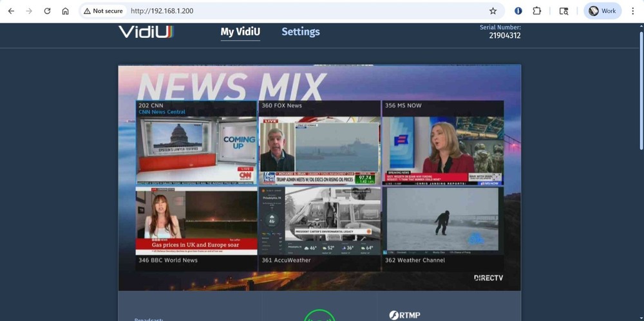Click the tab search icon in toolbar
Image resolution: width=644 pixels, height=321 pixels.
[x=563, y=11]
